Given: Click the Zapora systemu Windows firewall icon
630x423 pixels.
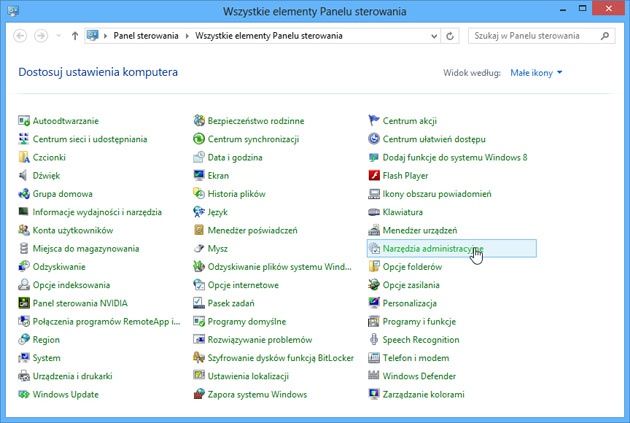Looking at the screenshot, I should [x=199, y=394].
